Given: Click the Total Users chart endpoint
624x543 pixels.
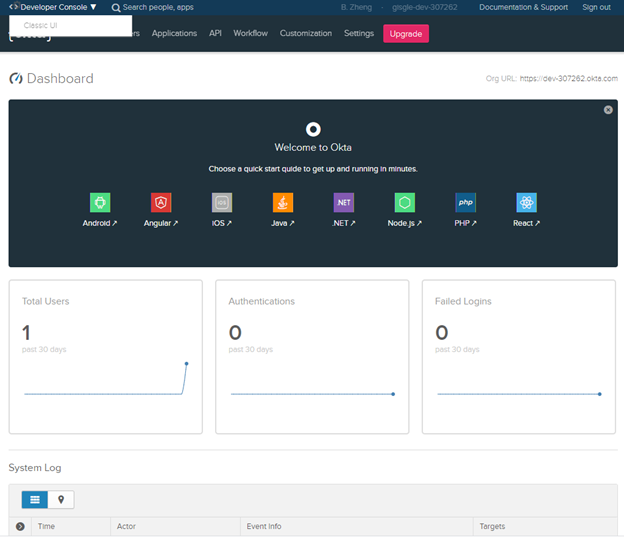Looking at the screenshot, I should [186, 364].
